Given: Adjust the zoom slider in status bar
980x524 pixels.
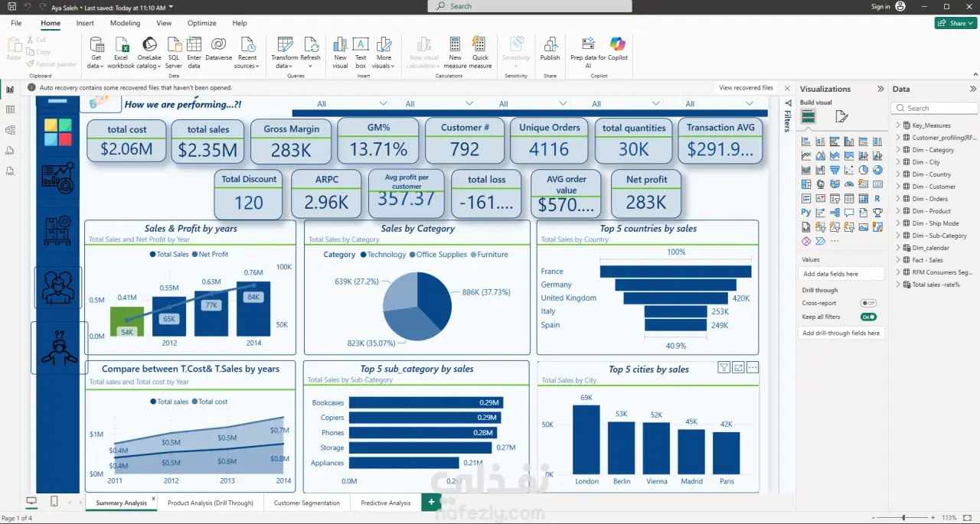Looking at the screenshot, I should 904,518.
